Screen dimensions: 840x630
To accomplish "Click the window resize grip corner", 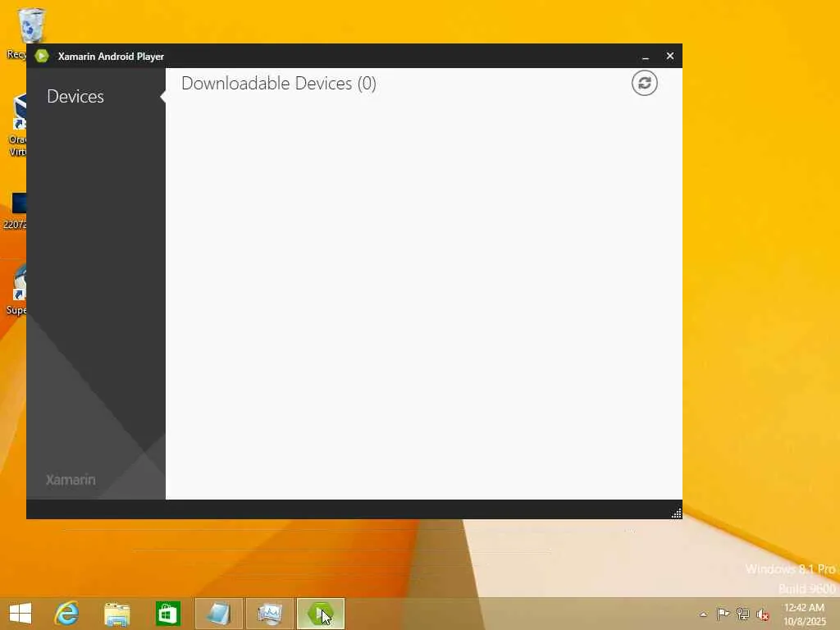I will click(x=676, y=514).
